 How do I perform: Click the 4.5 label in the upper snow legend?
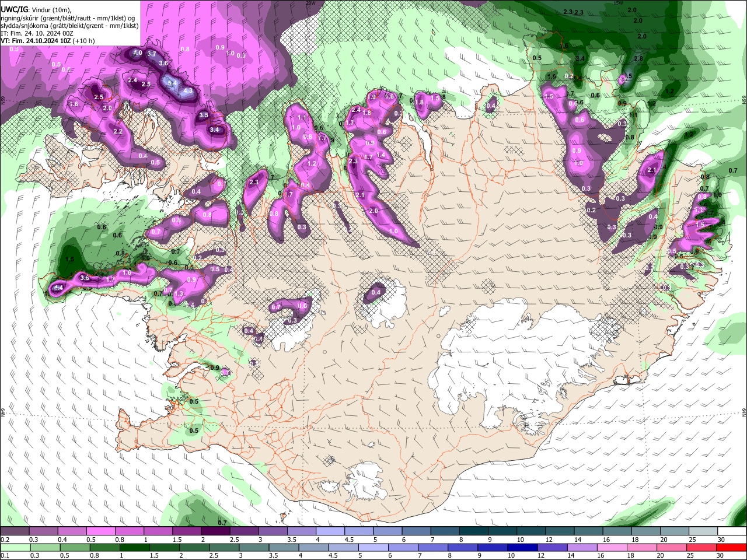tap(349, 540)
